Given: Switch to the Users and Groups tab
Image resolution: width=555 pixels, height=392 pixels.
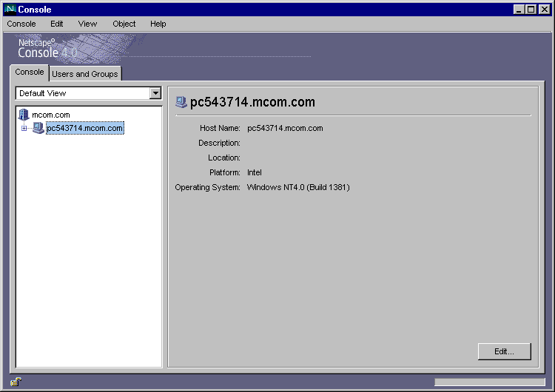Looking at the screenshot, I should tap(85, 74).
